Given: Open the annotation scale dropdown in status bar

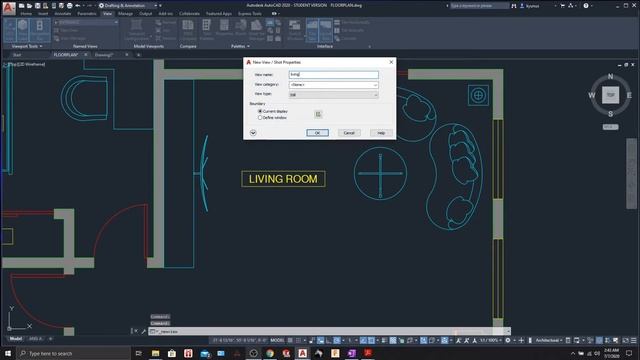Looking at the screenshot, I should coord(491,340).
